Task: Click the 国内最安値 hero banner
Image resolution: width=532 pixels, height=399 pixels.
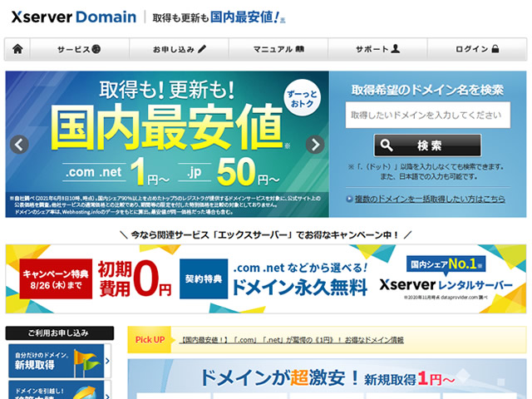Action: [x=167, y=144]
